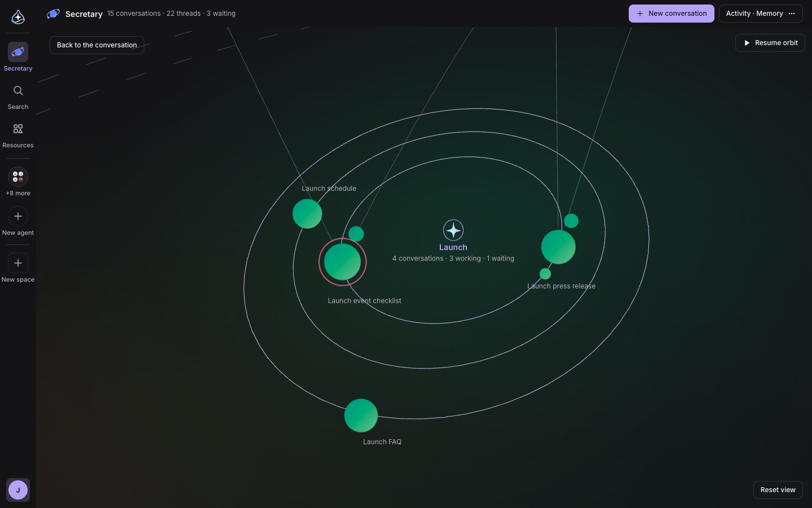Open the app logo home icon
Screen dimensions: 812x508
pyautogui.click(x=18, y=17)
